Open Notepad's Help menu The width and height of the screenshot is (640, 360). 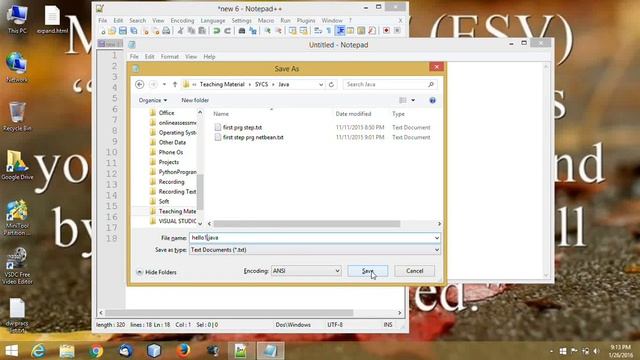(209, 57)
